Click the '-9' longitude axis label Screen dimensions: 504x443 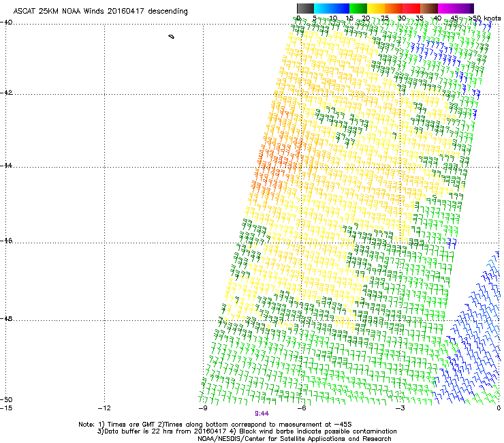[x=203, y=408]
